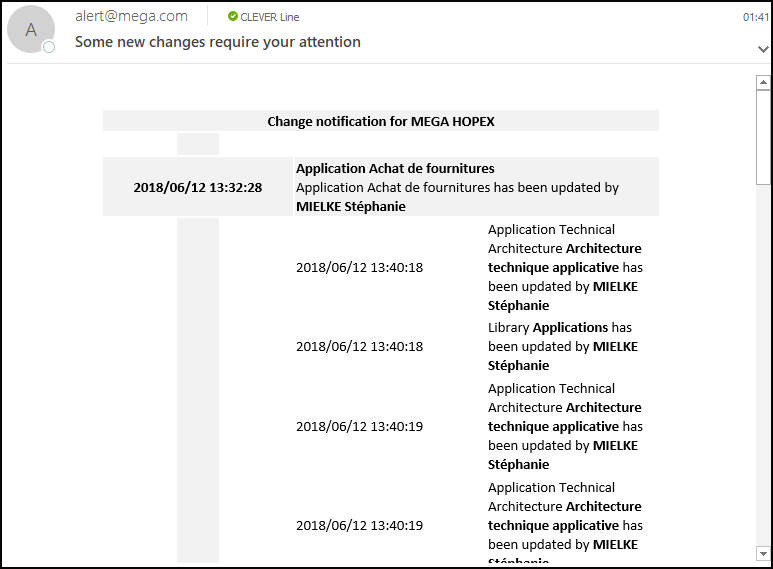
Task: Click 'MIELKE Stéphanie' in the gray Achat row
Action: click(350, 206)
